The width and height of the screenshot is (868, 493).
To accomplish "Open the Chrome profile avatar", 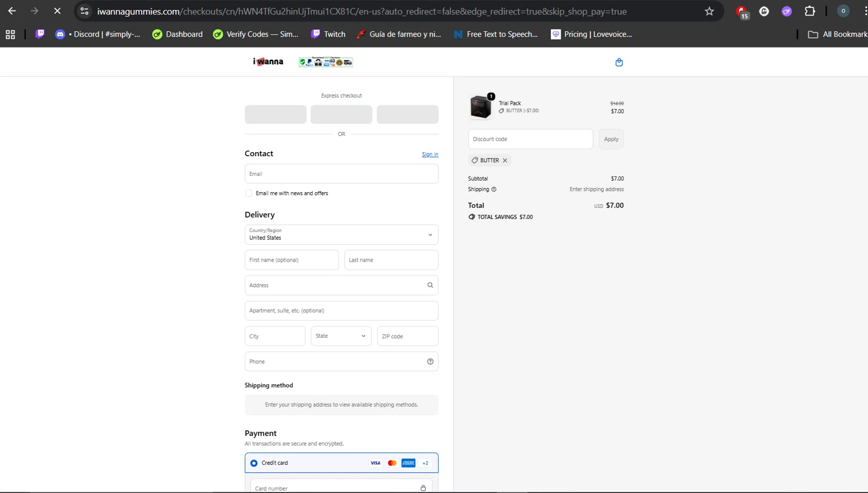I will point(843,11).
